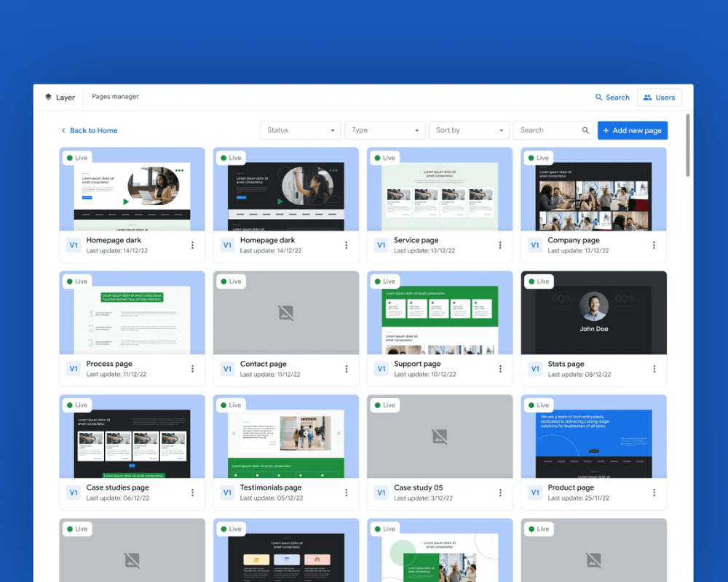The image size is (728, 582).
Task: Click the Layer logo icon
Action: (x=48, y=97)
